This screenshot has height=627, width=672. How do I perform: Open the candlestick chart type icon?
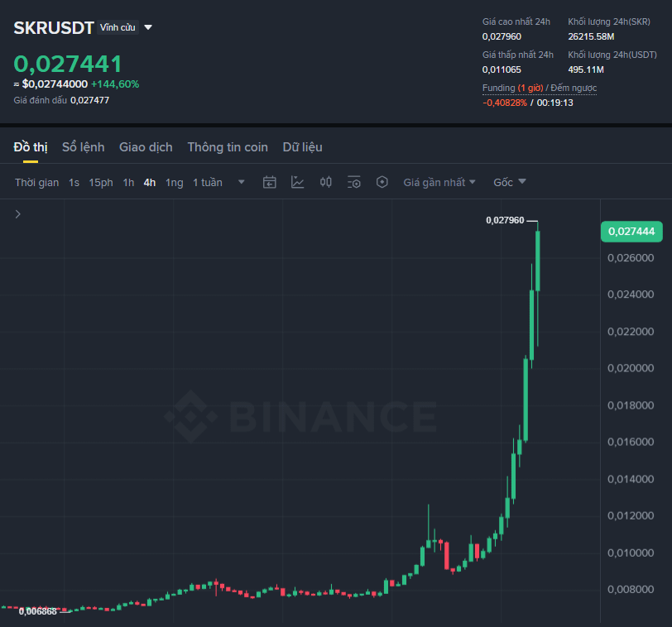coord(326,183)
